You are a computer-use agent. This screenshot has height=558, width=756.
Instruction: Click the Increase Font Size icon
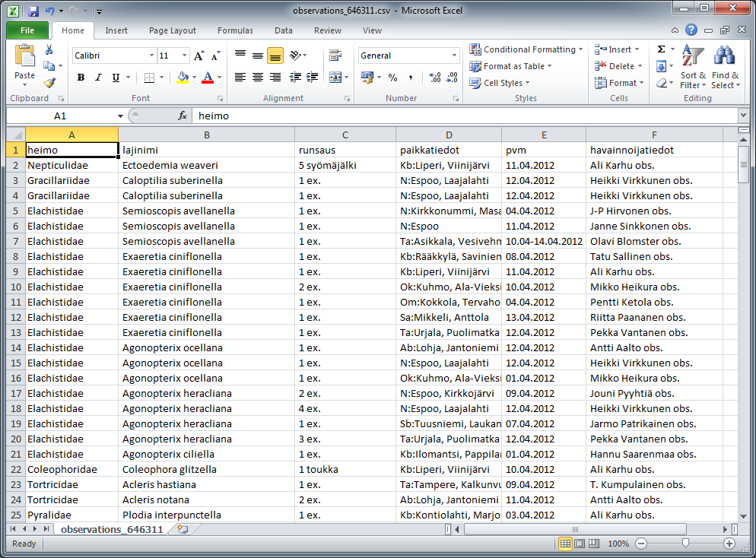tap(199, 56)
